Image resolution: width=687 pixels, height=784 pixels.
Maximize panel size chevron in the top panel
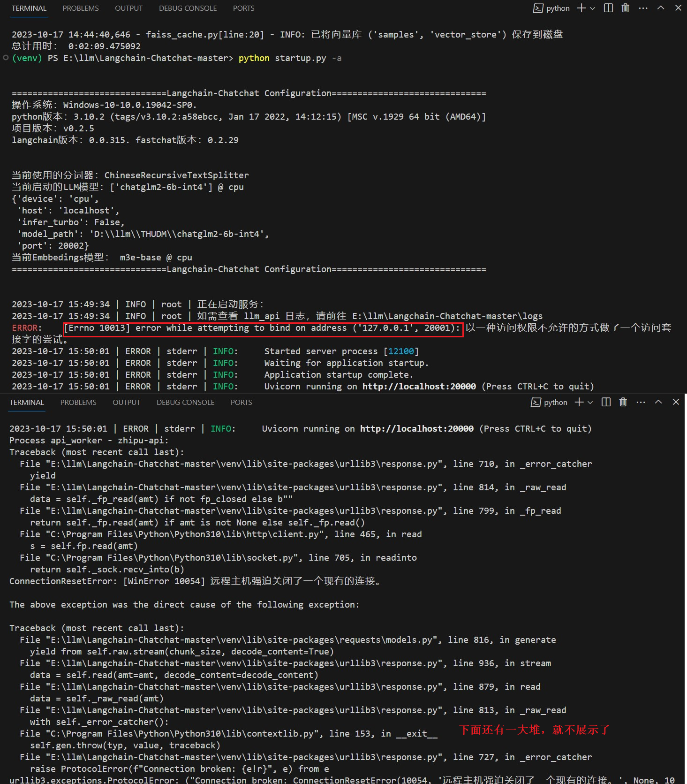click(661, 8)
